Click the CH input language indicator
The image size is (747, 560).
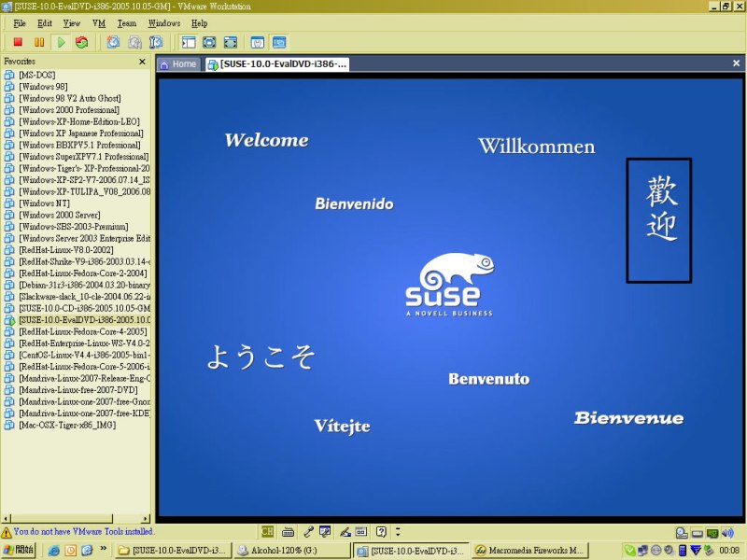[x=267, y=531]
